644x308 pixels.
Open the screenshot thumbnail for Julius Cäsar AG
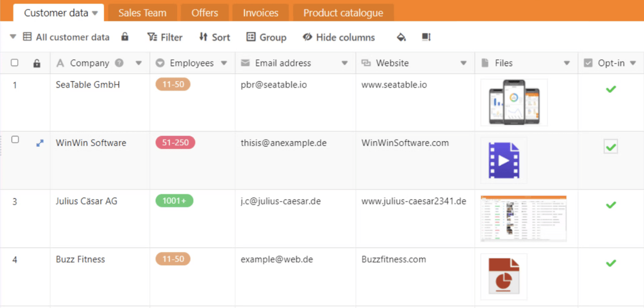click(524, 218)
